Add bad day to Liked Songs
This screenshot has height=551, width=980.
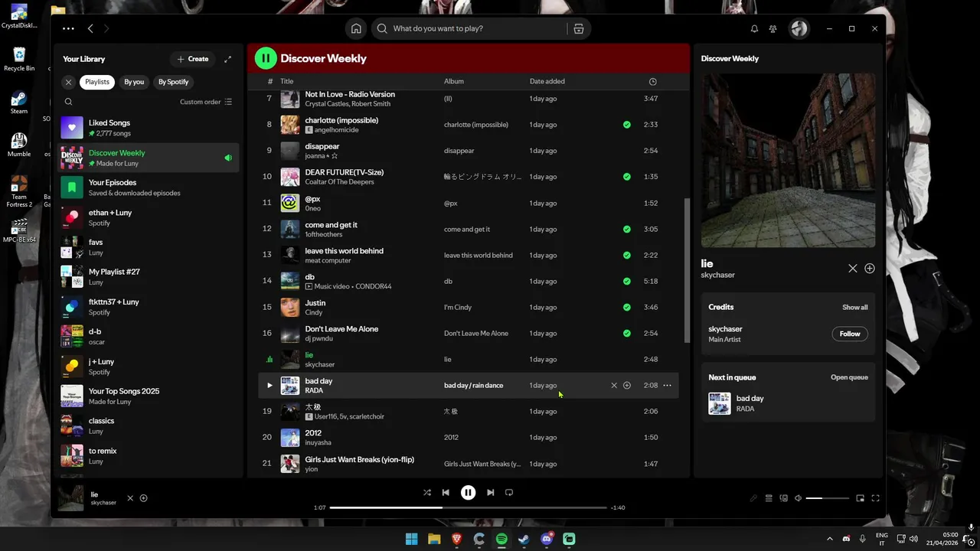(x=627, y=386)
